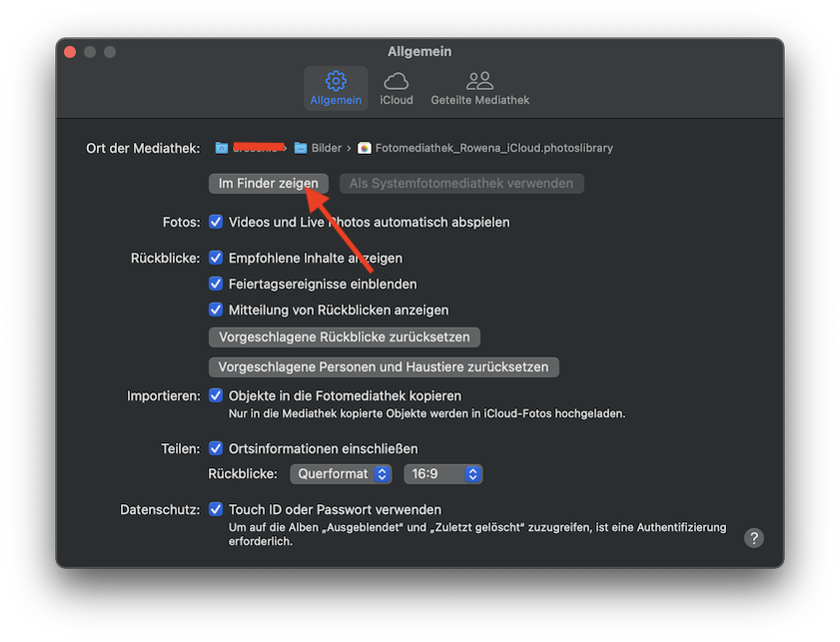This screenshot has height=642, width=840.
Task: Click the Im Finder zeigen button
Action: click(x=269, y=184)
